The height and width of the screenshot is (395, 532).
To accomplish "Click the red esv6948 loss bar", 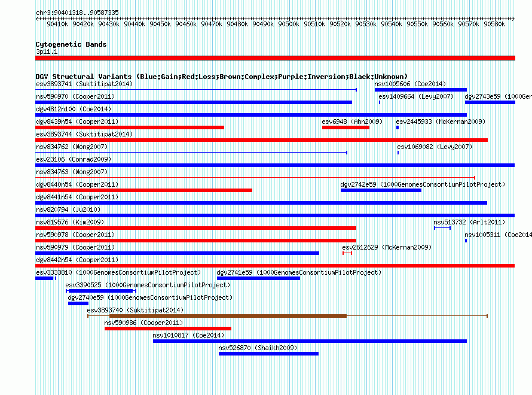I will [346, 127].
